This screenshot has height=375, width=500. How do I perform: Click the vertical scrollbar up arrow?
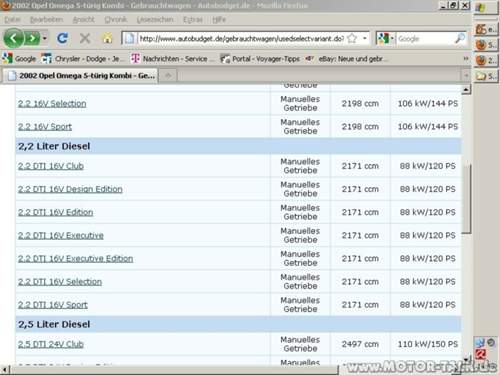466,89
